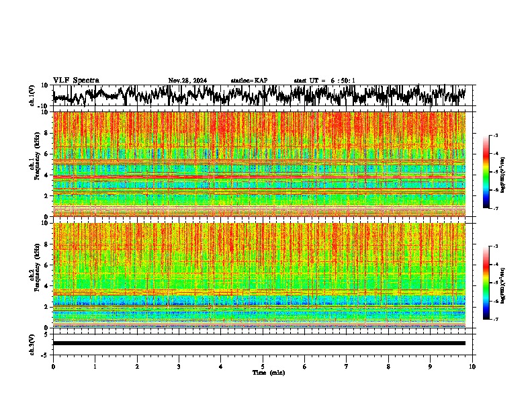
Task: Click time axis tick label '8'
Action: [x=388, y=367]
